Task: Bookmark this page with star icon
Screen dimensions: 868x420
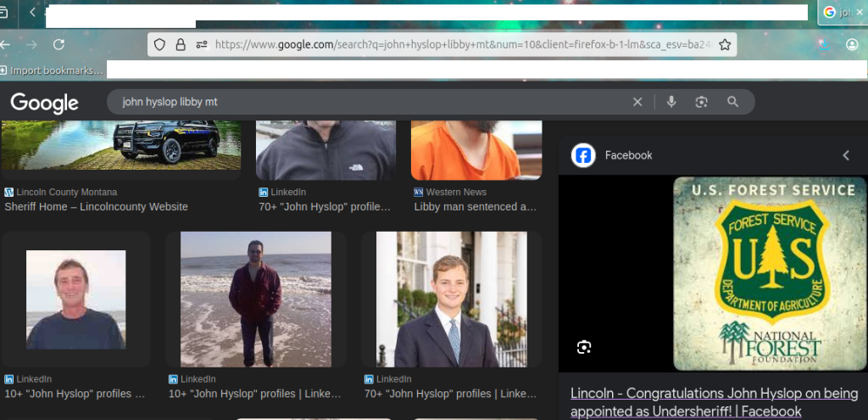Action: click(x=725, y=44)
